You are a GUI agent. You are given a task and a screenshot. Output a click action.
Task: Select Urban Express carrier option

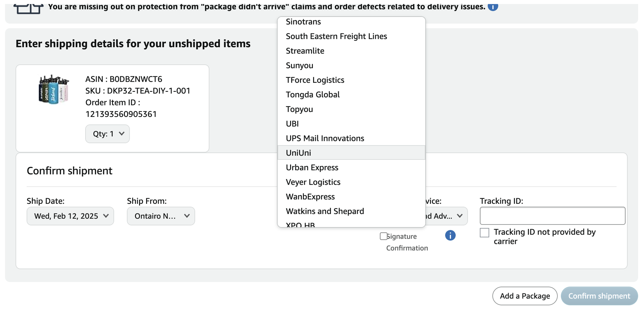(x=312, y=167)
